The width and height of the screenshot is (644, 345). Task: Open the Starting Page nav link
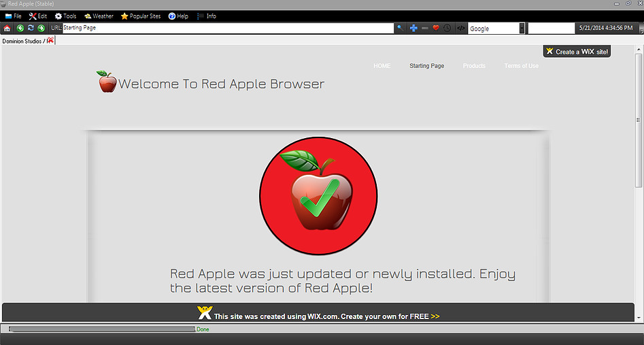[x=427, y=66]
